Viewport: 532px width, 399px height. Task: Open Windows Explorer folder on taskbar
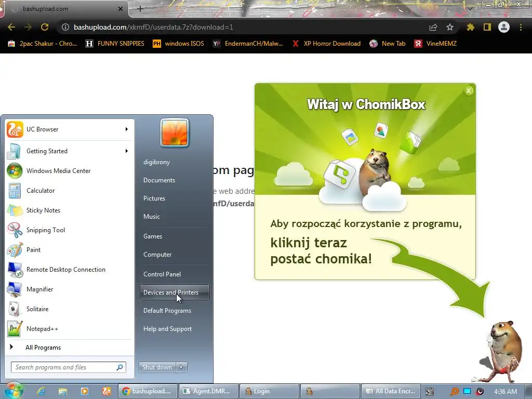pyautogui.click(x=63, y=391)
